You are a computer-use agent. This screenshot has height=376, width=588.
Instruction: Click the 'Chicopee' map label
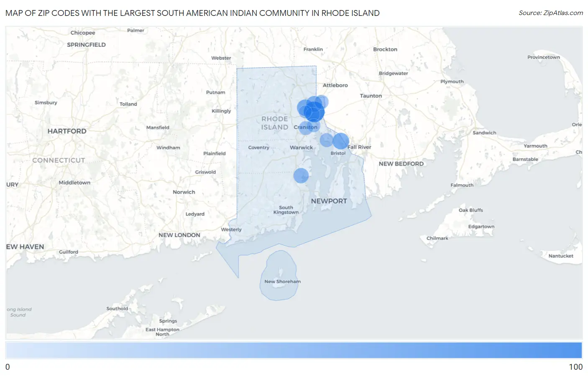click(x=82, y=33)
